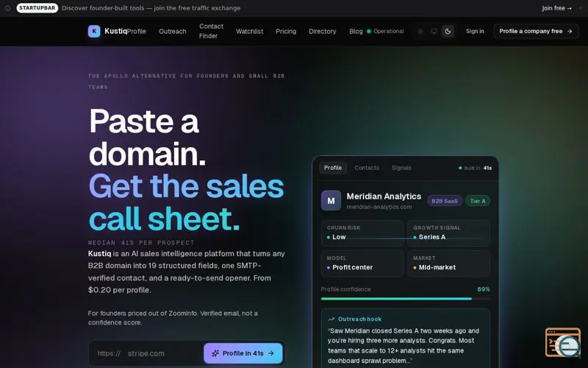Screen dimensions: 588x368
Task: Click the Profile in 41s button
Action: [x=243, y=353]
